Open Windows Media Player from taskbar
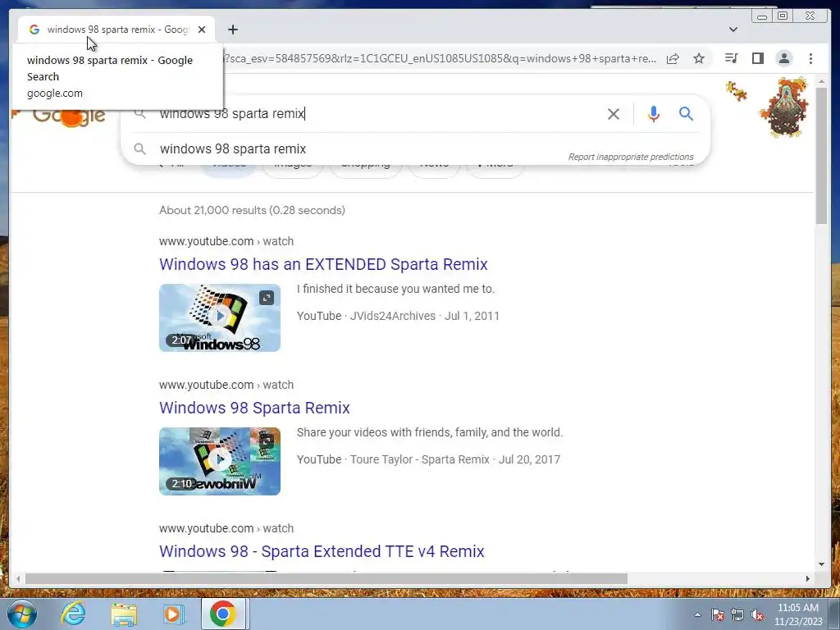This screenshot has height=630, width=840. click(x=172, y=614)
